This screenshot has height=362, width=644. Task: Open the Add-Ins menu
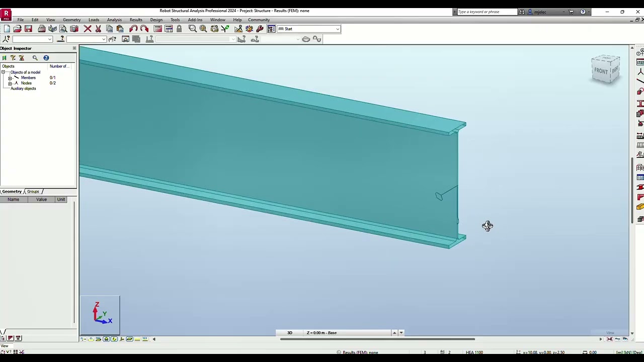(195, 20)
